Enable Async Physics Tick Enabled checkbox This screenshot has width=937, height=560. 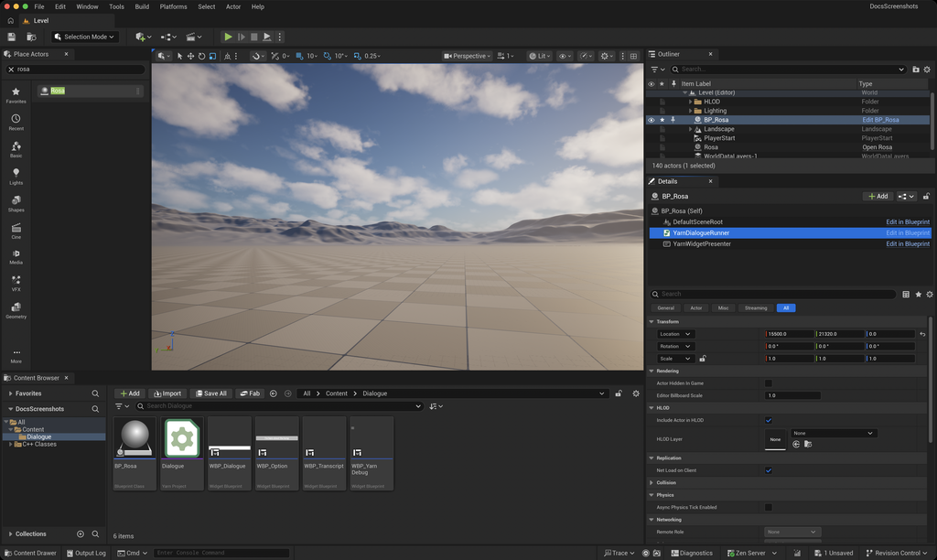[769, 508]
